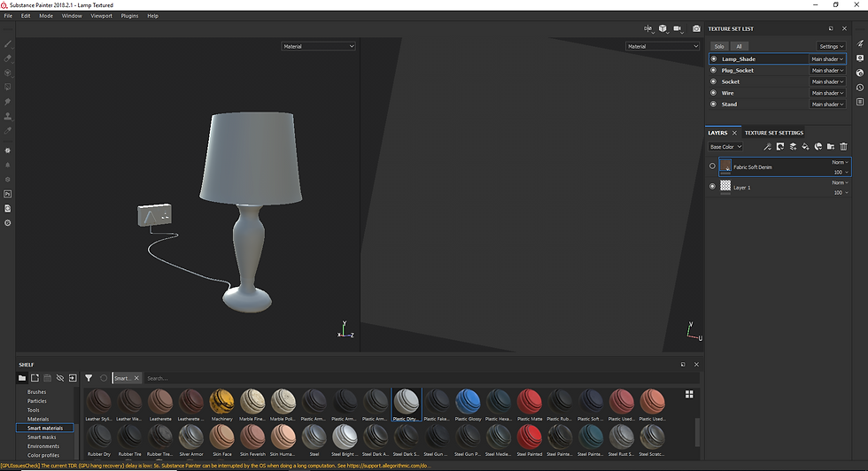Image resolution: width=868 pixels, height=471 pixels.
Task: Select the Clone stamp tool
Action: coord(8,116)
